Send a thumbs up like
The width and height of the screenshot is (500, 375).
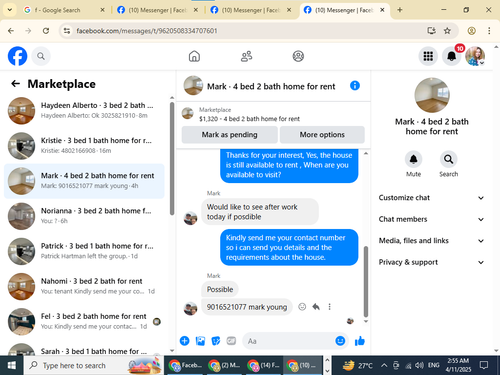360,341
